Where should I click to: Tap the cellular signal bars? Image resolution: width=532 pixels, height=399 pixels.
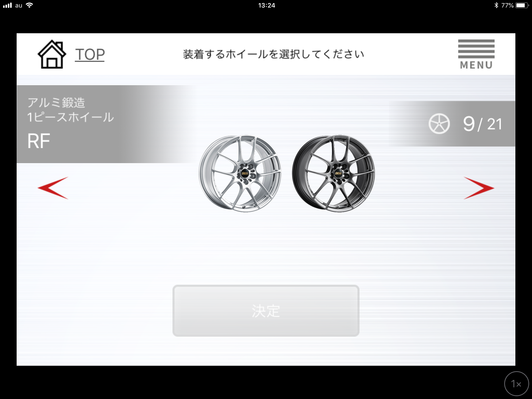point(7,5)
